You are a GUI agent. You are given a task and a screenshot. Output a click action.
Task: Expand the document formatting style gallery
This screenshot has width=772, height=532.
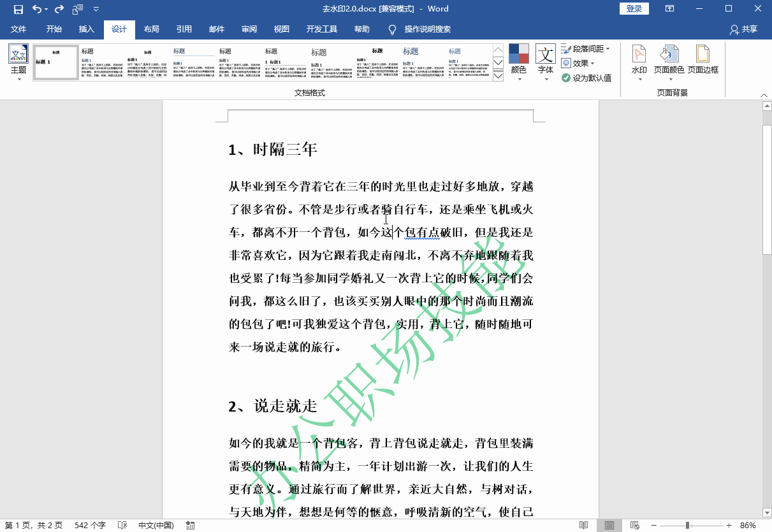[497, 75]
